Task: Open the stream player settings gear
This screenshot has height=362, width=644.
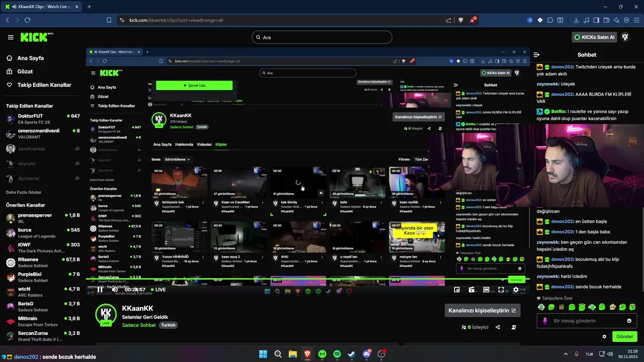Action: pos(516,290)
